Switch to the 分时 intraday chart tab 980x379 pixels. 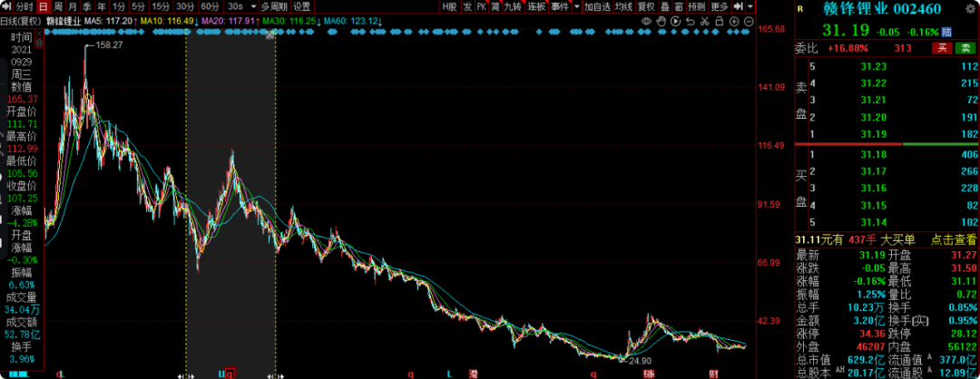pyautogui.click(x=24, y=7)
